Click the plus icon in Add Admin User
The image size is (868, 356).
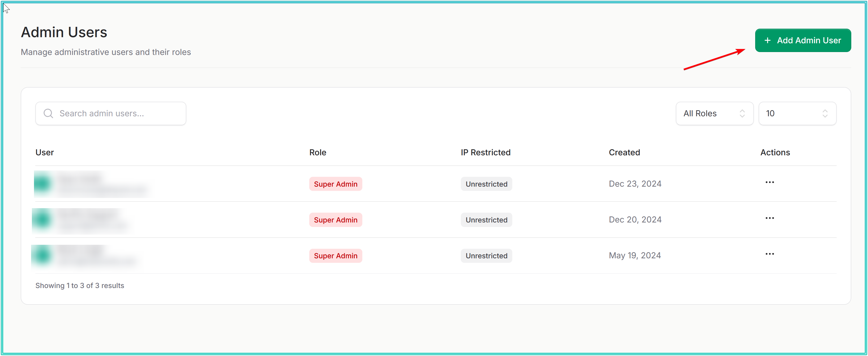[767, 40]
